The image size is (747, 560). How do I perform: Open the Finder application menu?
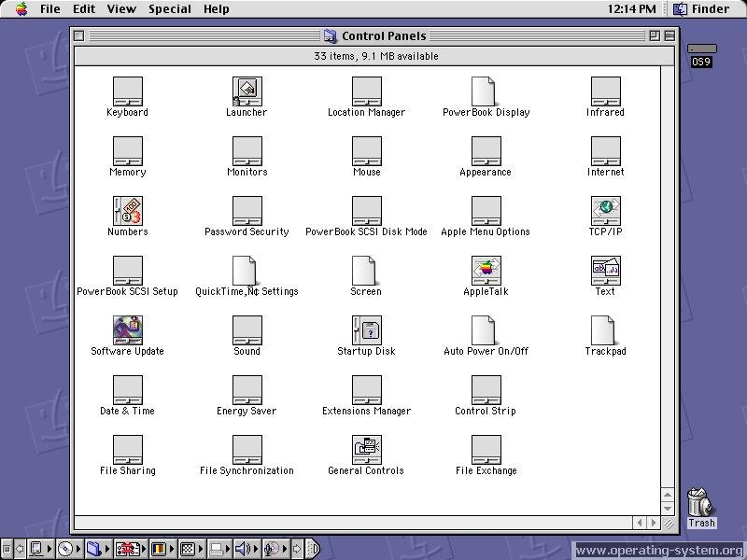point(701,8)
